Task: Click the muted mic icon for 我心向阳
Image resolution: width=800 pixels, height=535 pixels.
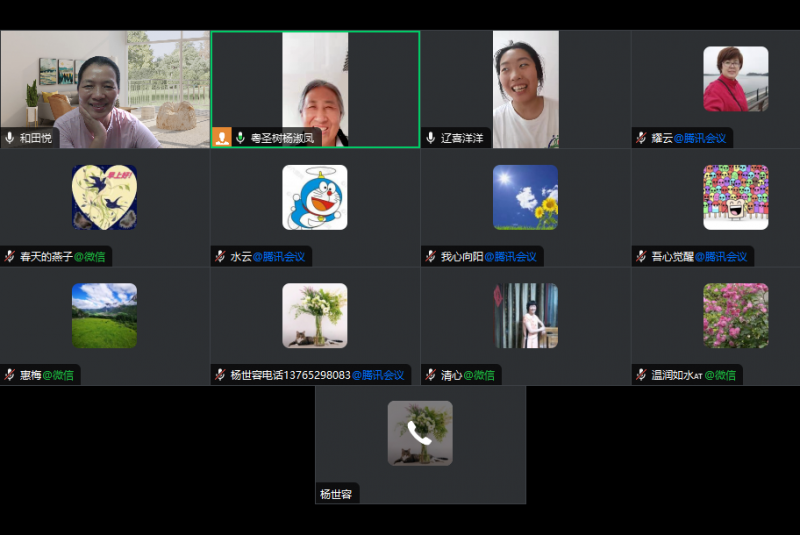Action: click(x=431, y=257)
